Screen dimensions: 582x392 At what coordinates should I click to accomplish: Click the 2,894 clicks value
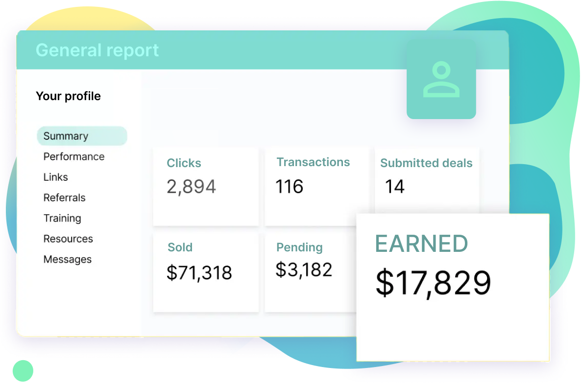[191, 187]
